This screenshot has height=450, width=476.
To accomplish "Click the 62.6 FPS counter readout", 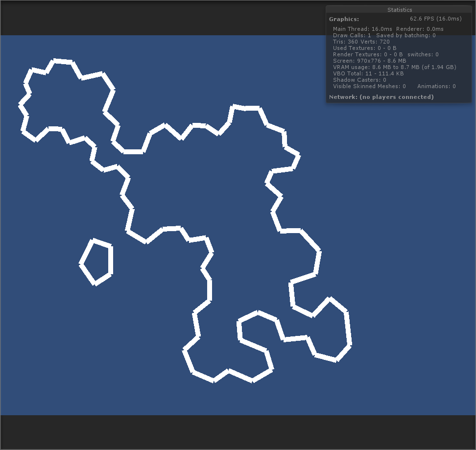I will 435,19.
